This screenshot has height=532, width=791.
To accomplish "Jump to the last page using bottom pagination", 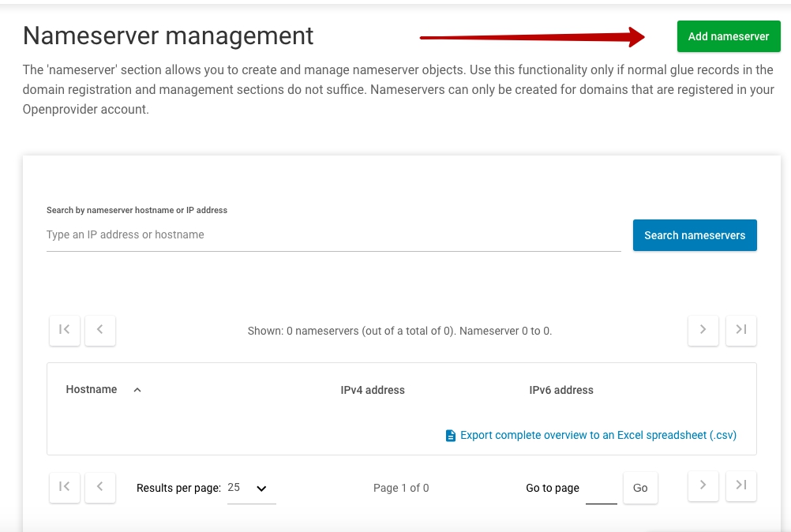I will point(740,487).
